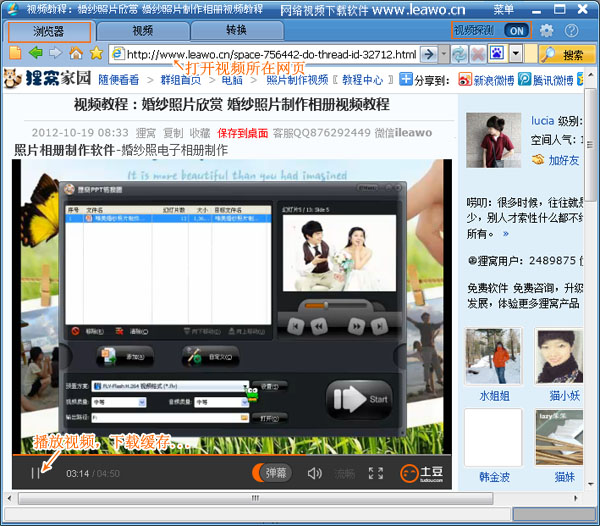
Task: Click the 加好友 add-friend link
Action: [564, 160]
